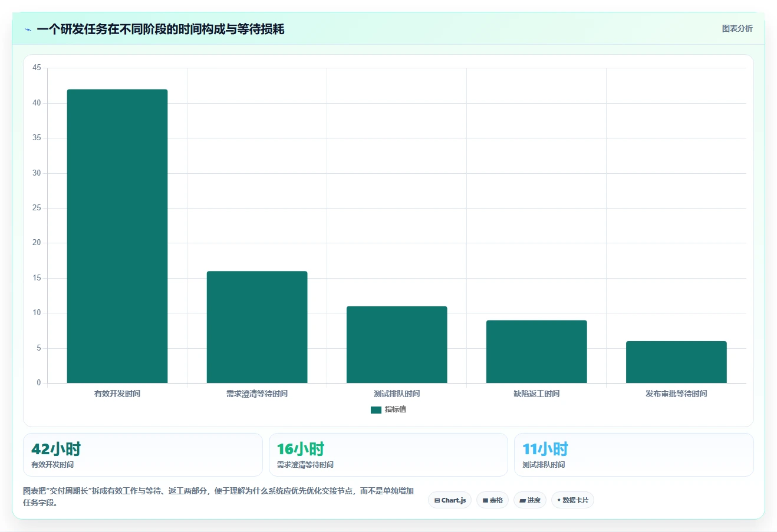Click the y-axis value 25
The width and height of the screenshot is (777, 532).
tap(37, 208)
